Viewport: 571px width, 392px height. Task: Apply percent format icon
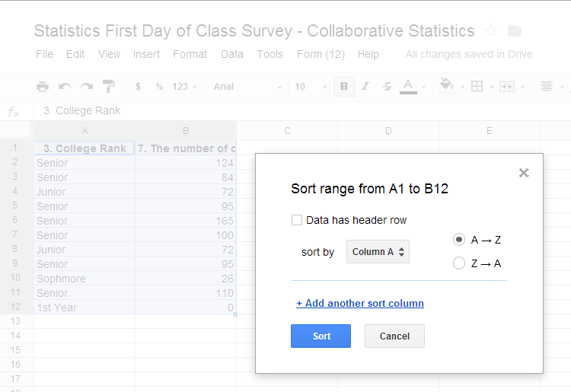(159, 87)
